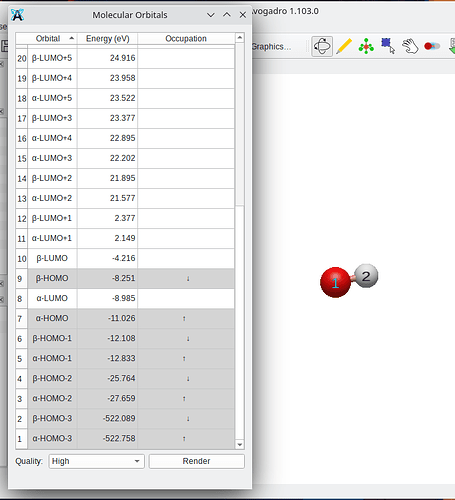Select the β-HOMO orbital row

[125, 278]
